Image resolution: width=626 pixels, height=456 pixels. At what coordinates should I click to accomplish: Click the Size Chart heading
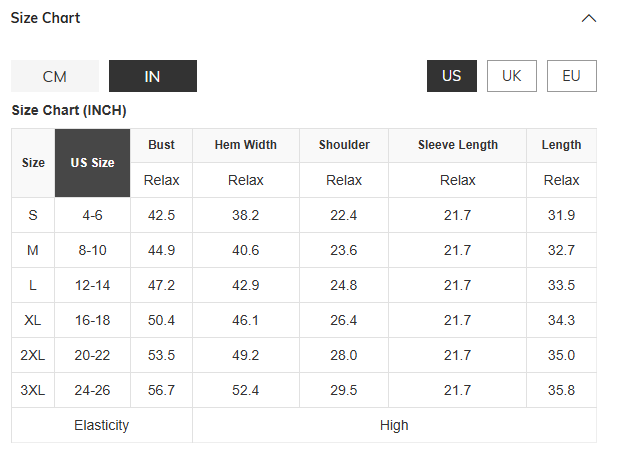45,18
